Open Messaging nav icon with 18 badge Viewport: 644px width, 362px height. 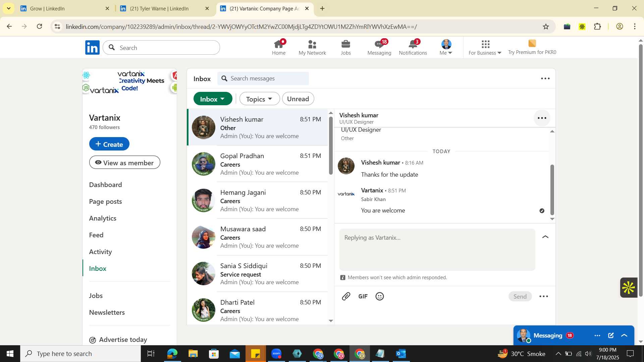tap(379, 48)
